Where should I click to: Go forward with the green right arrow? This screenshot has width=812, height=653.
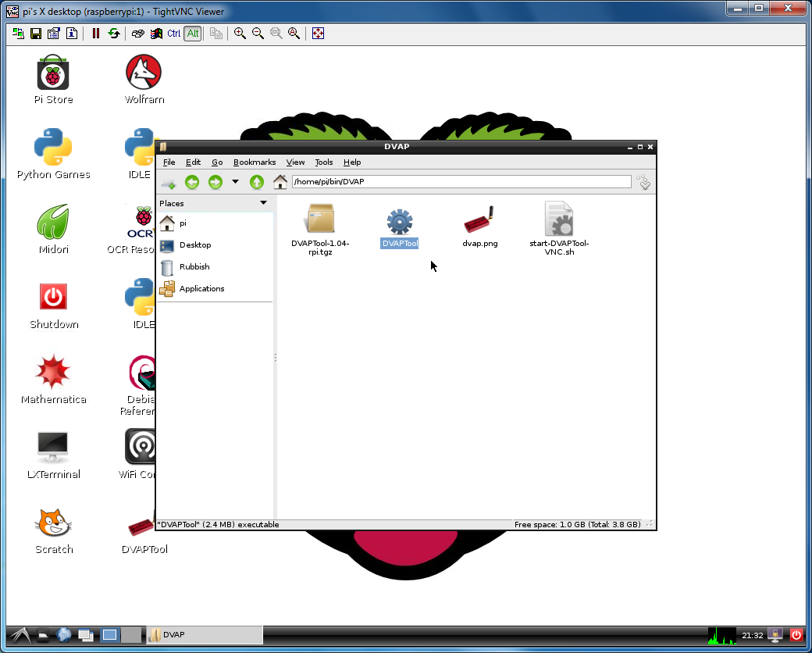(x=215, y=182)
